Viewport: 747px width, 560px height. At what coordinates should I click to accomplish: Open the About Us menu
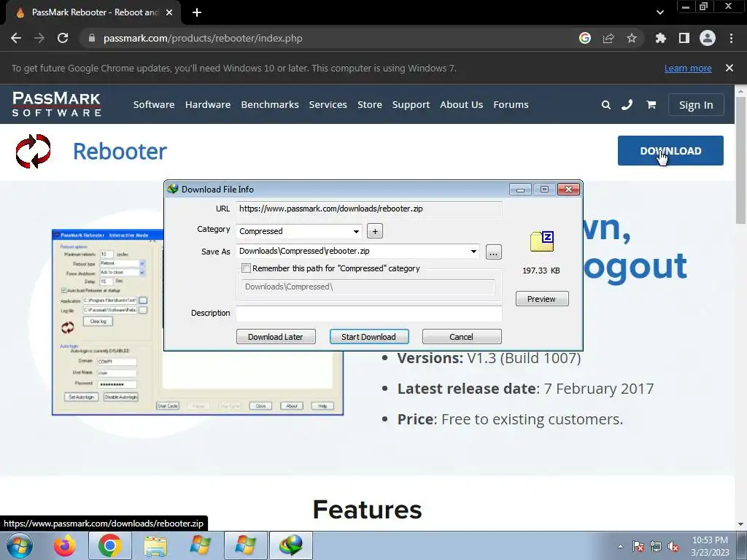[461, 104]
